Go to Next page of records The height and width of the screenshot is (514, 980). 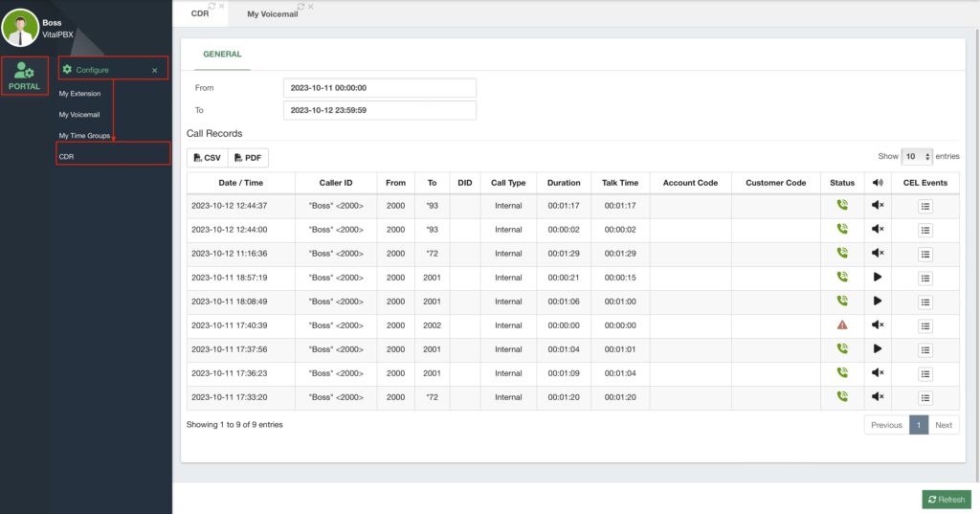(944, 425)
